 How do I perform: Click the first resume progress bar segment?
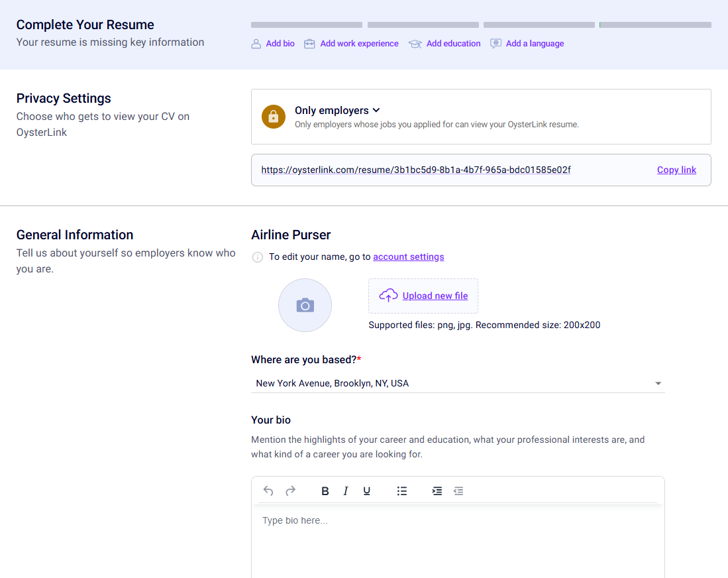pos(307,25)
